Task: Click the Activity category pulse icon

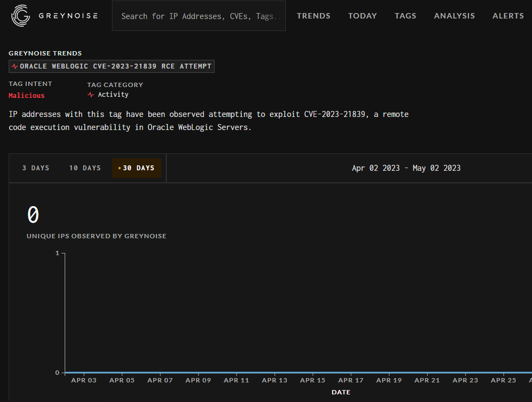Action: [91, 95]
